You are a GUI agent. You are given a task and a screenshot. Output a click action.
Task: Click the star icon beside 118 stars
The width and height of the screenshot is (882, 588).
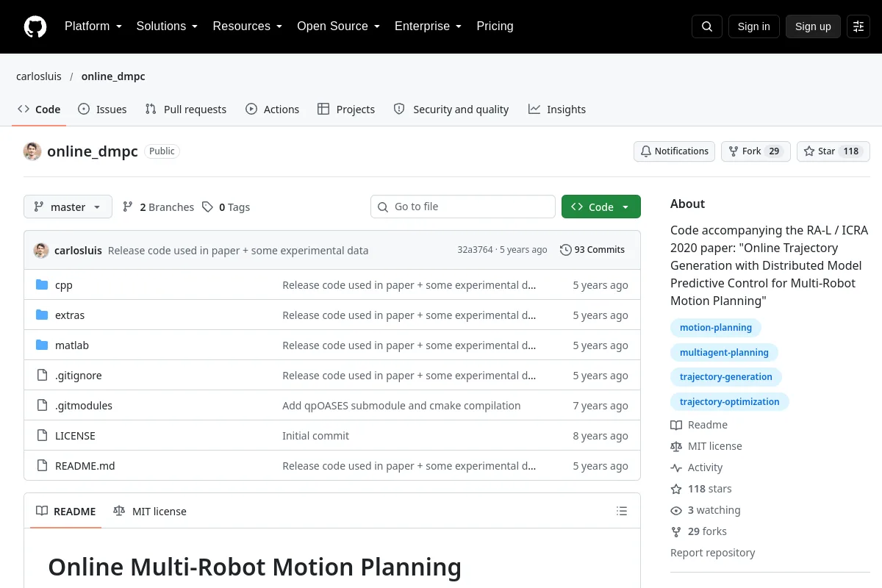(676, 489)
